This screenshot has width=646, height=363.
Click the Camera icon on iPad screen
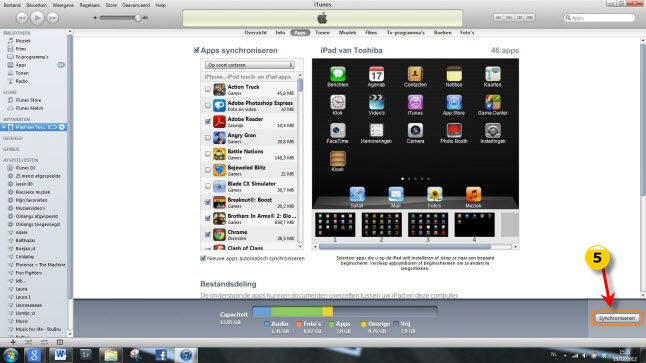(415, 131)
